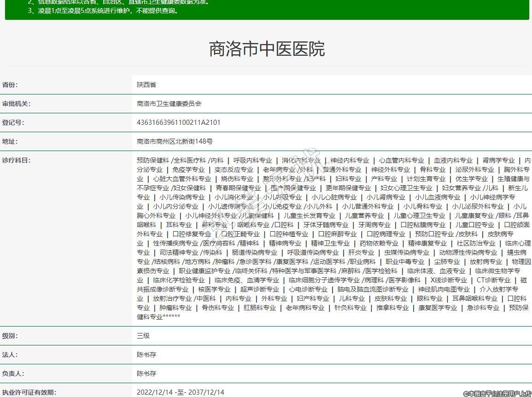This screenshot has width=532, height=397.
Task: Click 陈书存 in the 负责人 row
Action: [x=146, y=374]
